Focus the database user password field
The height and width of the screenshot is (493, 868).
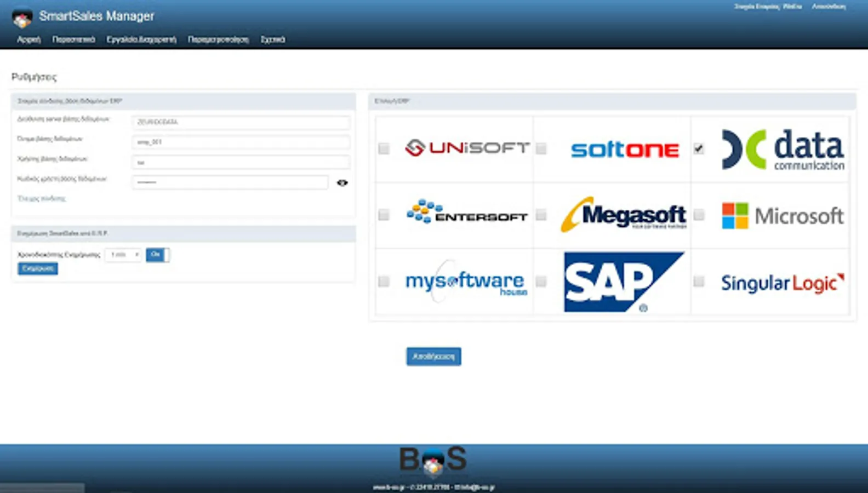(x=230, y=182)
